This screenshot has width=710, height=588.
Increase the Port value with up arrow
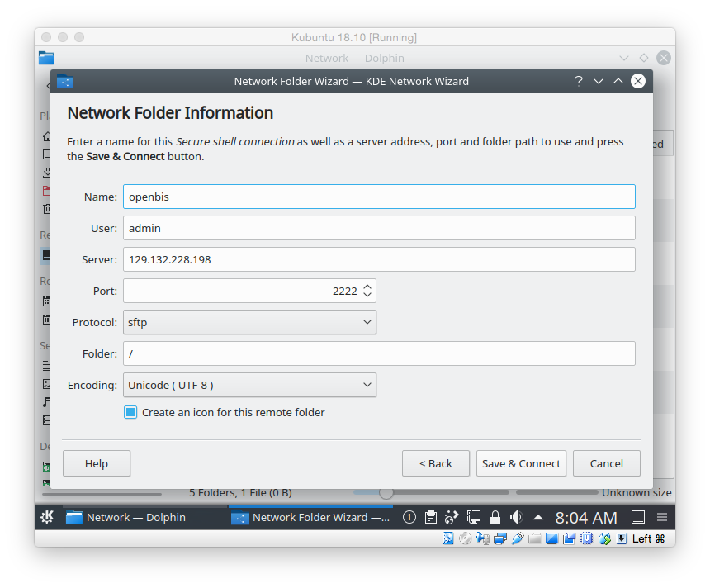coord(367,287)
